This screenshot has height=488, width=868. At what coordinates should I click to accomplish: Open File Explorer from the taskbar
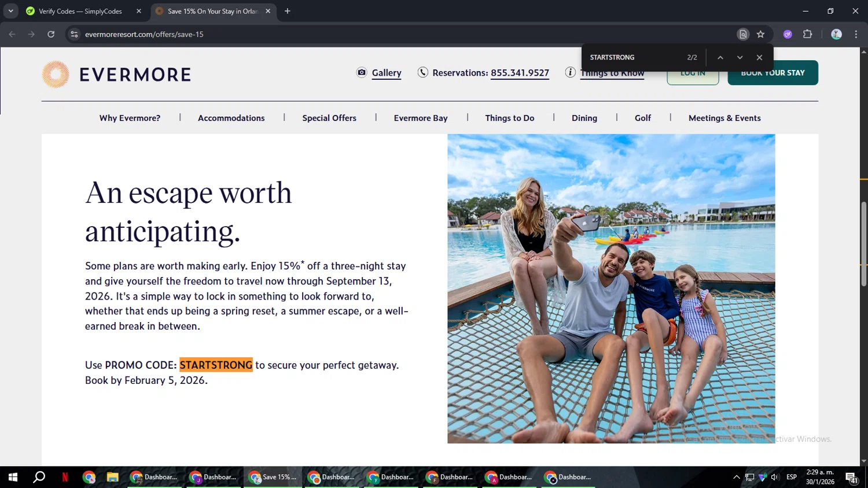(x=112, y=477)
